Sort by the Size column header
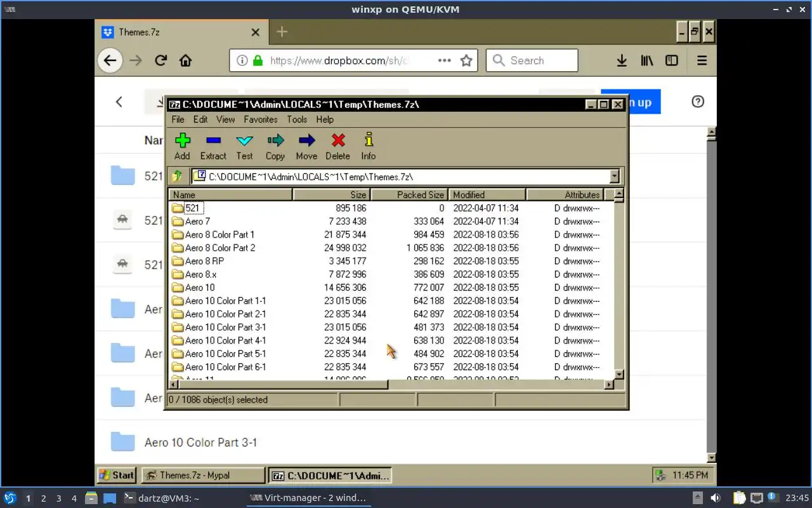812x508 pixels. (332, 195)
